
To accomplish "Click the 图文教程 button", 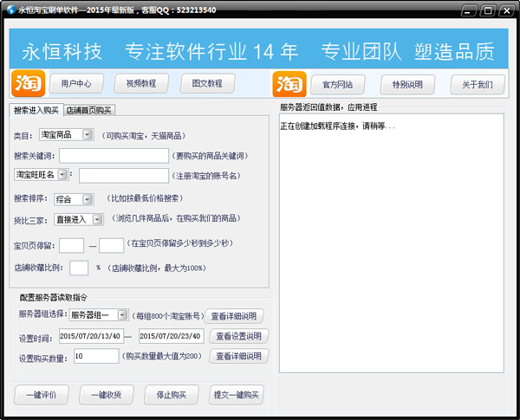I will click(x=207, y=84).
